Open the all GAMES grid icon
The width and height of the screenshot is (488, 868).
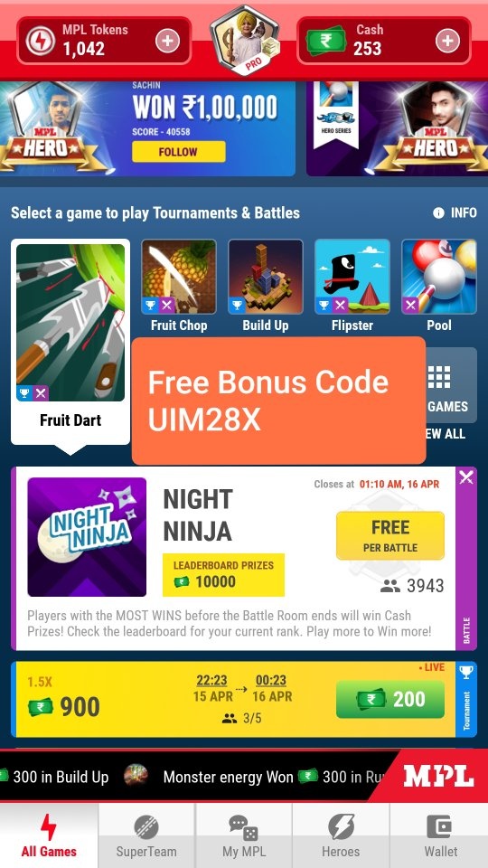click(439, 378)
